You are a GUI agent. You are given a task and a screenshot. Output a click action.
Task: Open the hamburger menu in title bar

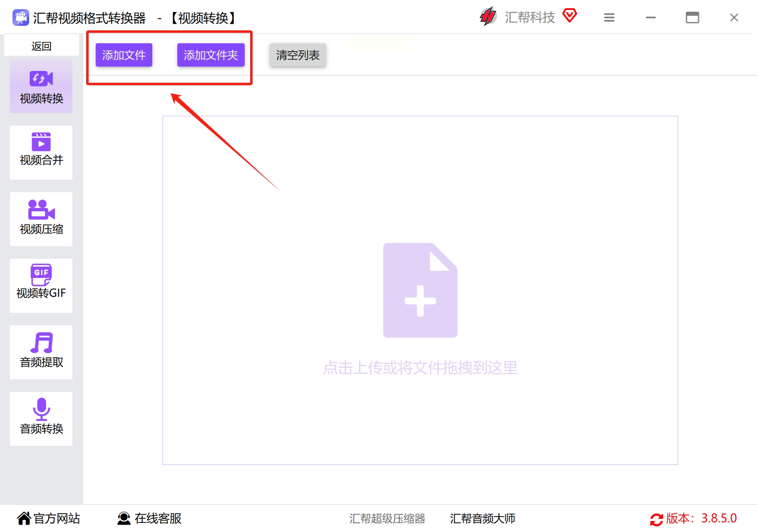[x=609, y=17]
